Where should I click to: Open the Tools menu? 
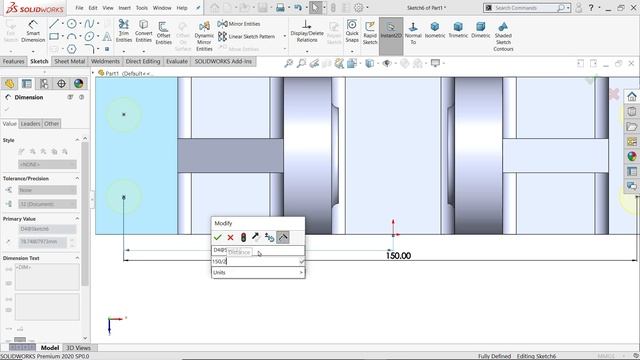tap(142, 8)
